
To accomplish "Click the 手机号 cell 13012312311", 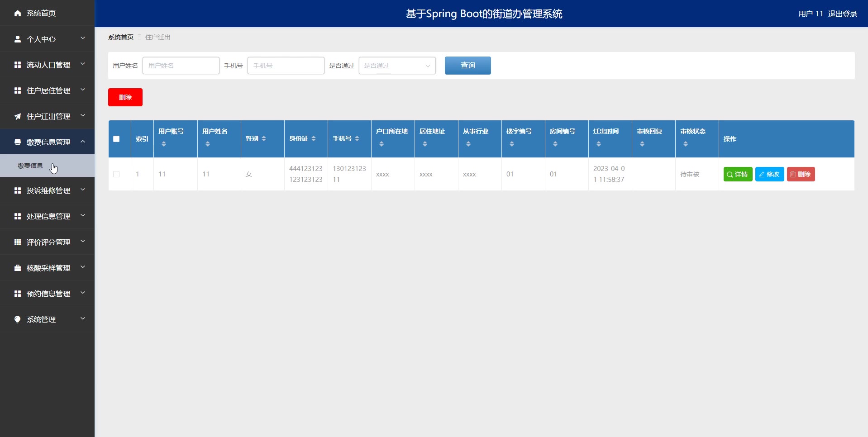I will pos(349,174).
